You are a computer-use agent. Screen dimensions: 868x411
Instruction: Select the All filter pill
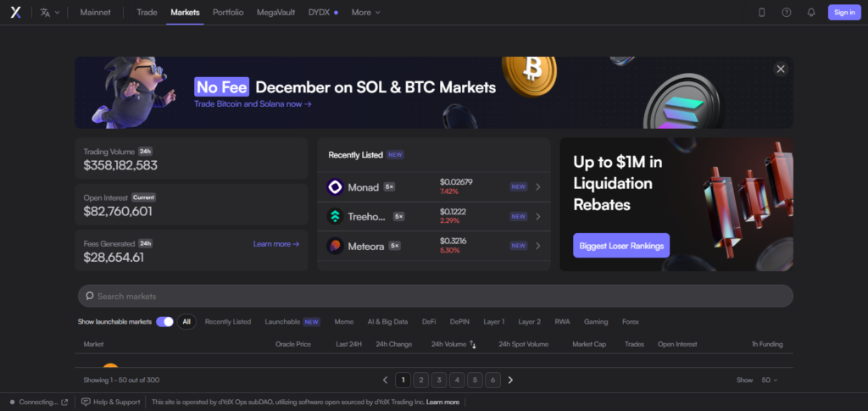186,322
